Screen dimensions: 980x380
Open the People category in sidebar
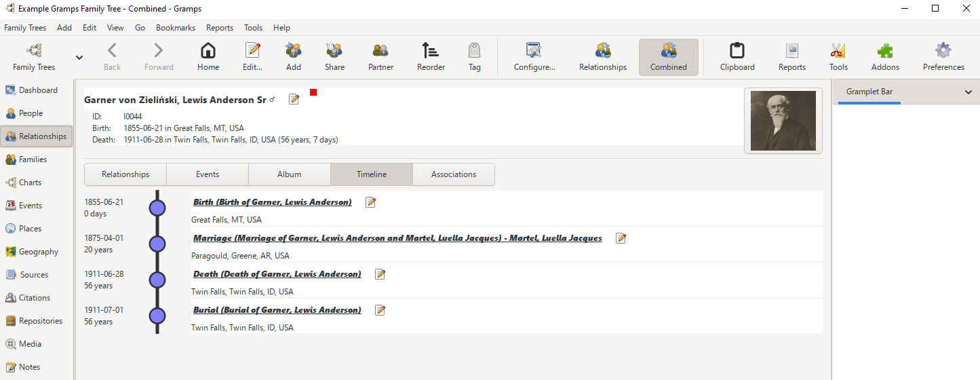[x=37, y=113]
